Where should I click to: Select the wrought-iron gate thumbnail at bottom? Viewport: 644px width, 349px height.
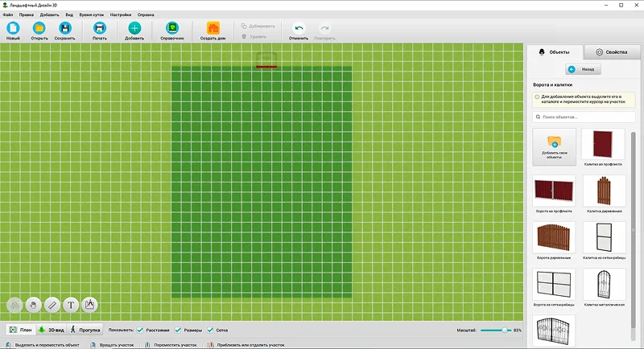pos(554,331)
